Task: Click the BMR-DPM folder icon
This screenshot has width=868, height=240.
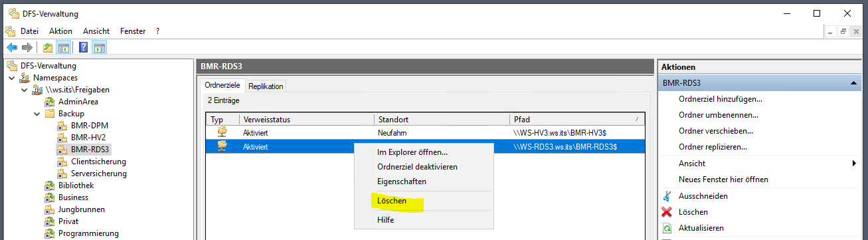Action: point(62,126)
